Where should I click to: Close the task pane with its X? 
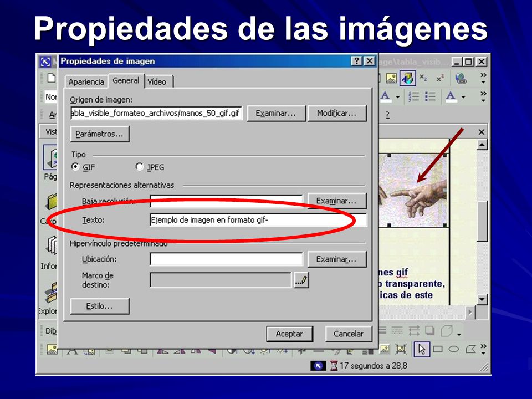click(x=481, y=132)
